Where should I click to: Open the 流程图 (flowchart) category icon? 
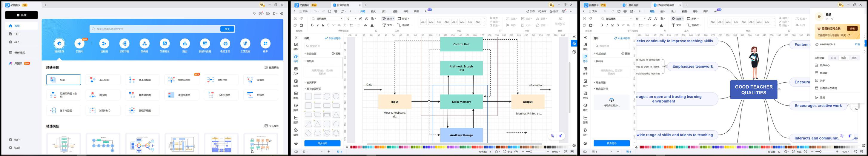click(x=104, y=44)
